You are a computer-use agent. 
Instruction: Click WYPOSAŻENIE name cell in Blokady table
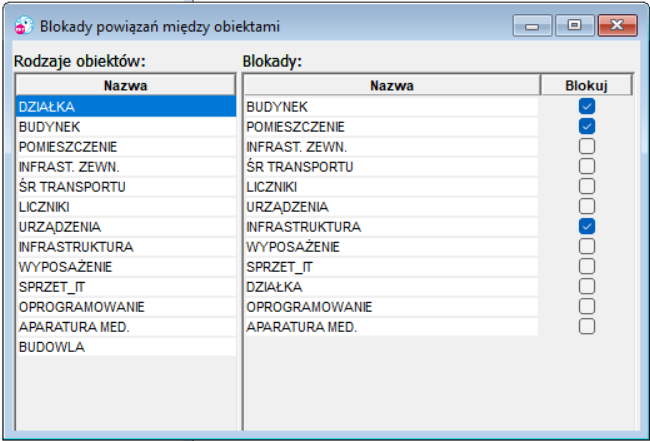point(391,247)
